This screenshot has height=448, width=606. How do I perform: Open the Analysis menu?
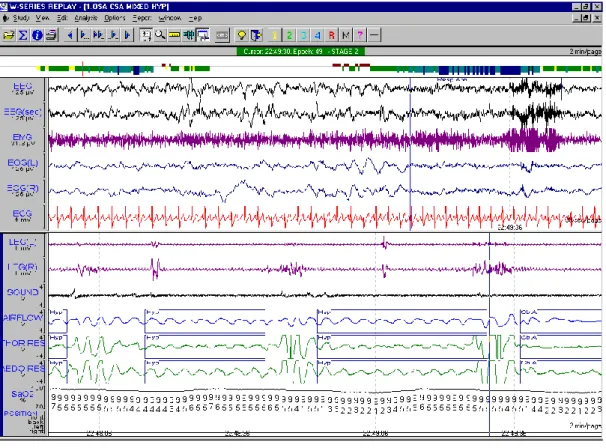tap(86, 18)
